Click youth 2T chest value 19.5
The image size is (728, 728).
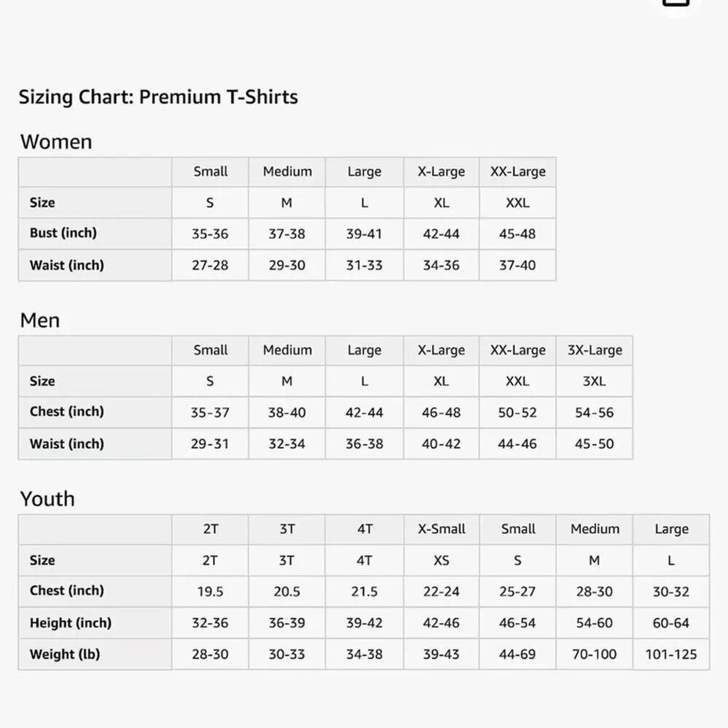click(210, 591)
